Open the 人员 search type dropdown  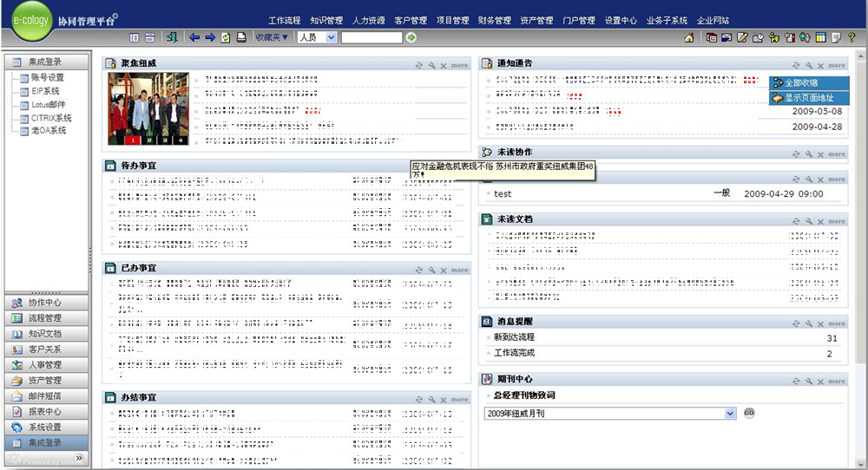pyautogui.click(x=317, y=37)
